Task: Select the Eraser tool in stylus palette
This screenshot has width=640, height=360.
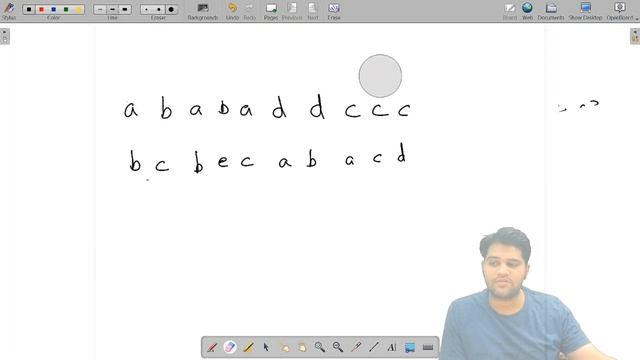Action: click(x=230, y=347)
